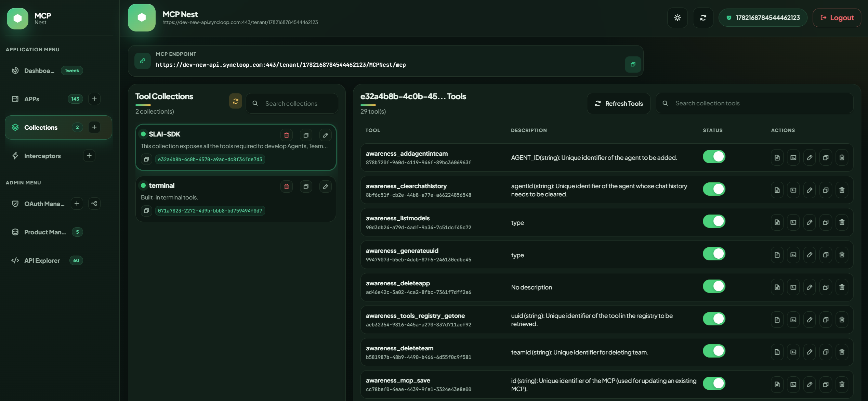Select Collections in the sidebar

click(58, 127)
